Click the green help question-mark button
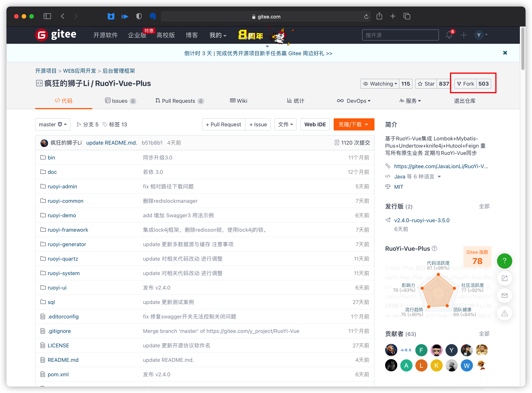The image size is (532, 393). (x=504, y=261)
